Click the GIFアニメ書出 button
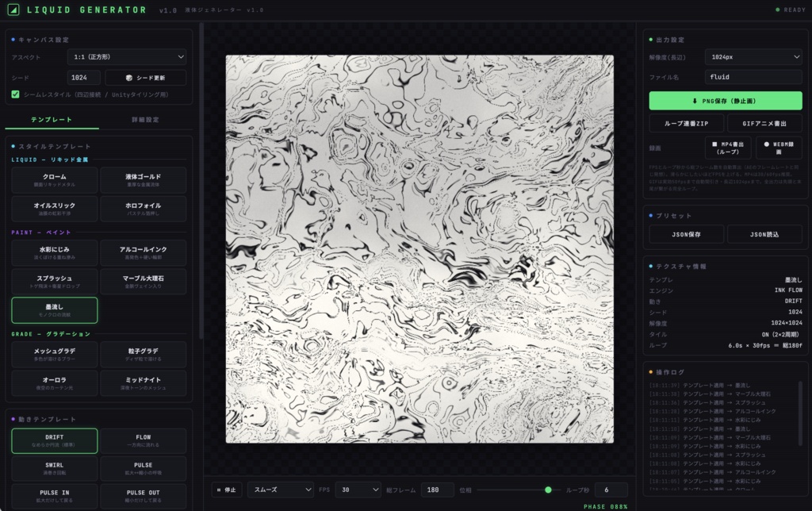The image size is (812, 511). (x=764, y=123)
